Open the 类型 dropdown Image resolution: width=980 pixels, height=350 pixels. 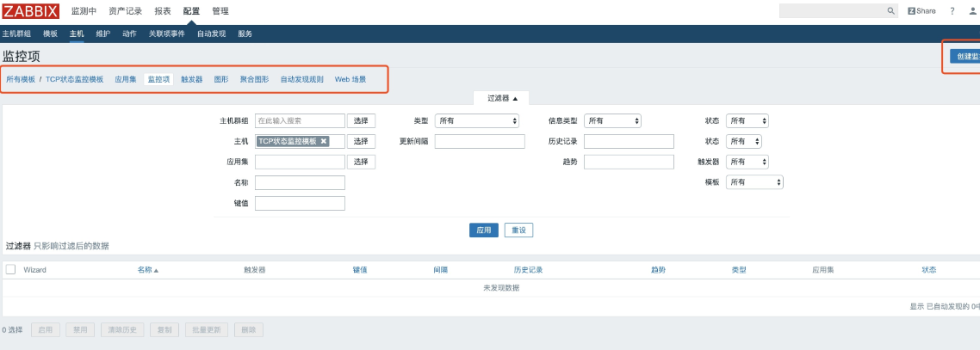476,121
